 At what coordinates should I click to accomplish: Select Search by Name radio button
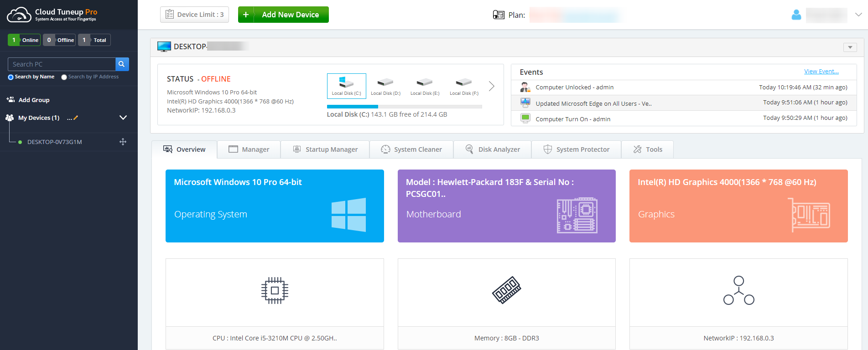(11, 77)
